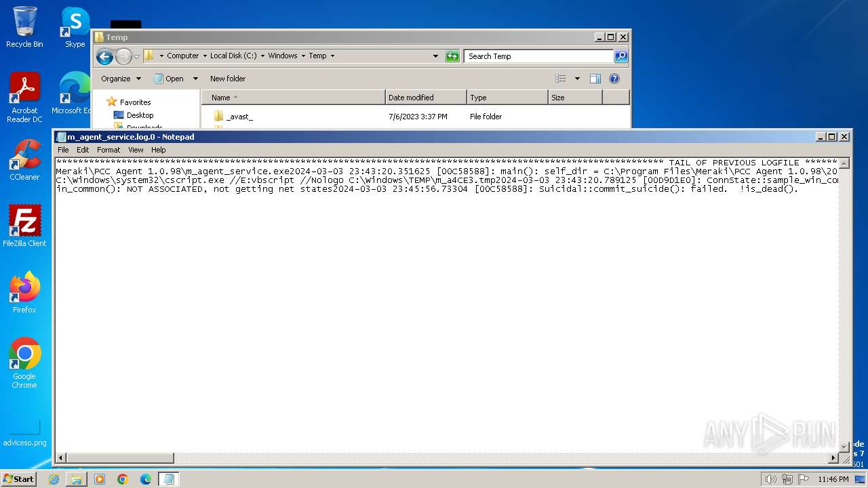
Task: Open FileZilla Client desktop shortcut
Action: (x=24, y=226)
